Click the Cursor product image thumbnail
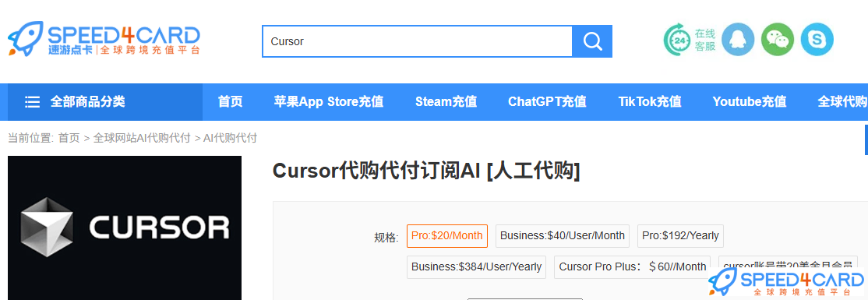Viewport: 868px width, 300px height. tap(125, 228)
